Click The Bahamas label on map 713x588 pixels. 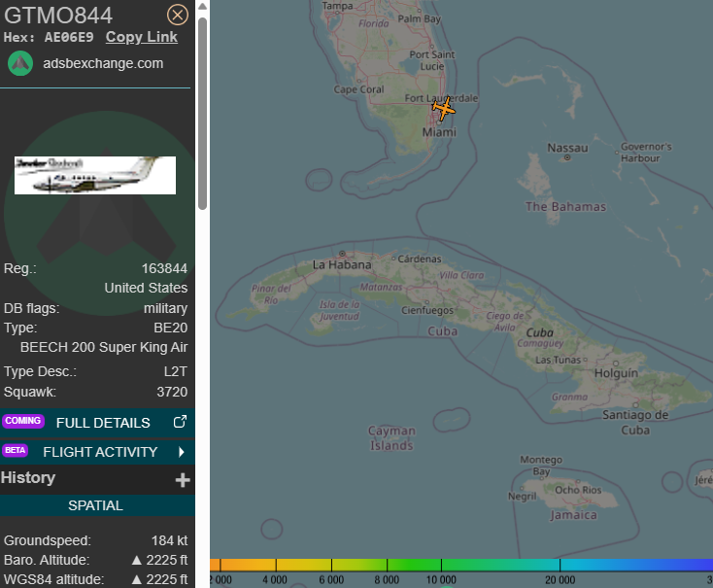click(x=565, y=207)
